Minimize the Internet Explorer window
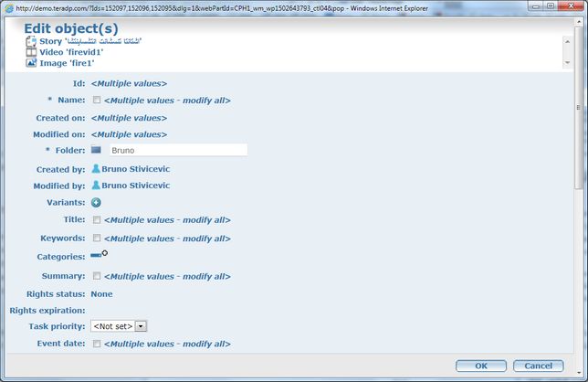 click(536, 5)
